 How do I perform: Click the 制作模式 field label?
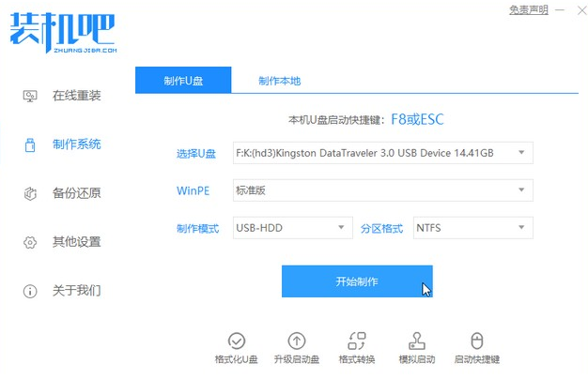coord(197,229)
